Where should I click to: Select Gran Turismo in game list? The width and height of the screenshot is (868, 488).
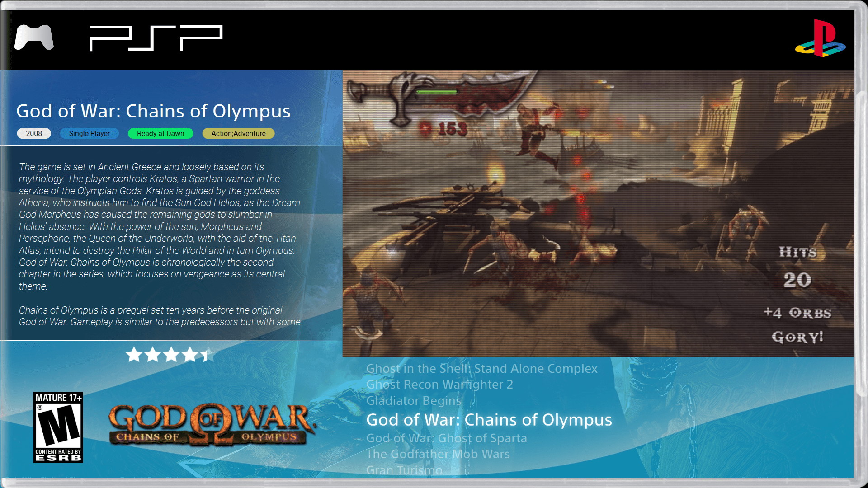point(404,470)
